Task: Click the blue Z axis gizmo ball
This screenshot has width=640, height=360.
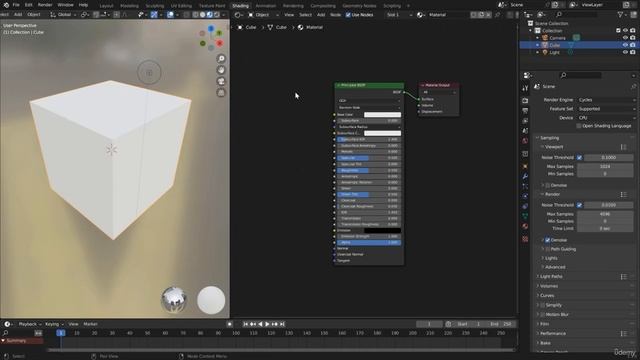Action: coord(211,29)
